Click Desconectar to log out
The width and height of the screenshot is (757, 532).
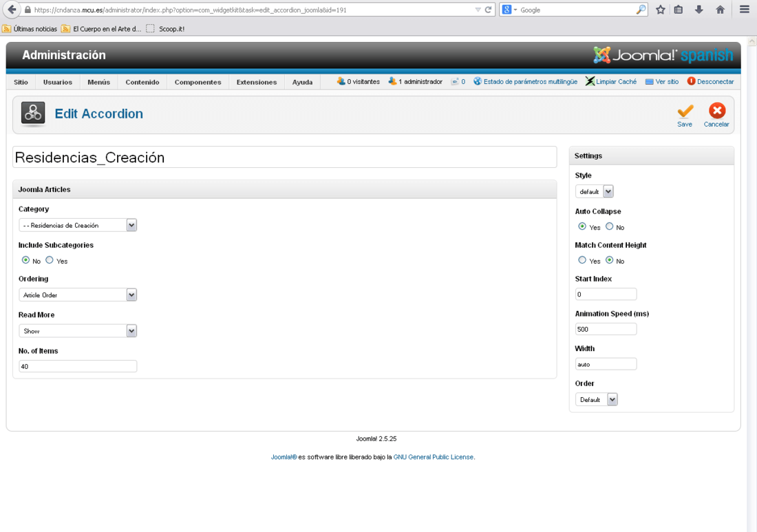coord(711,82)
